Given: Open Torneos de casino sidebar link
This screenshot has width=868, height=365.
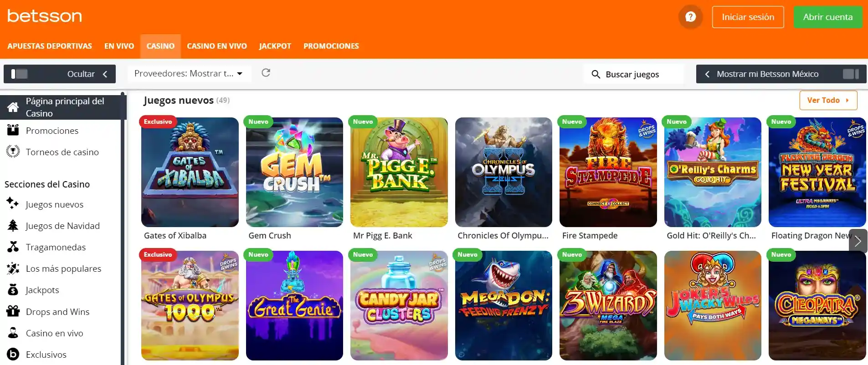Looking at the screenshot, I should (x=62, y=152).
